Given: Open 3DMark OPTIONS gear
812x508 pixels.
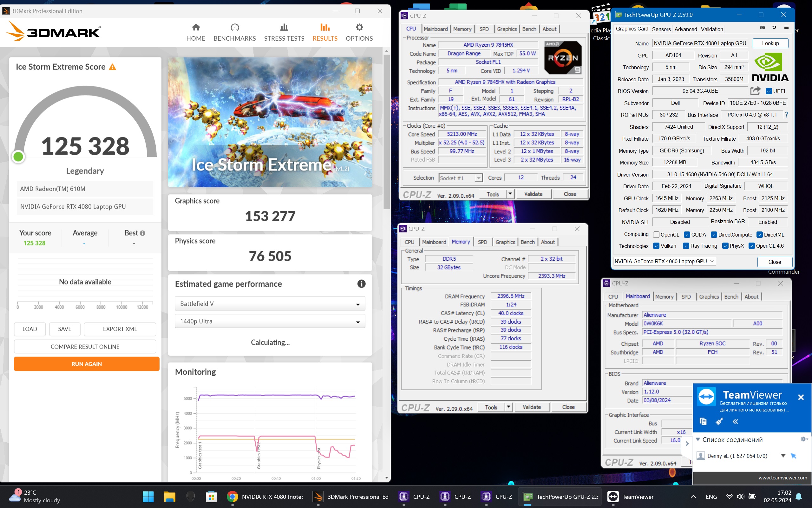Looking at the screenshot, I should pos(359,32).
